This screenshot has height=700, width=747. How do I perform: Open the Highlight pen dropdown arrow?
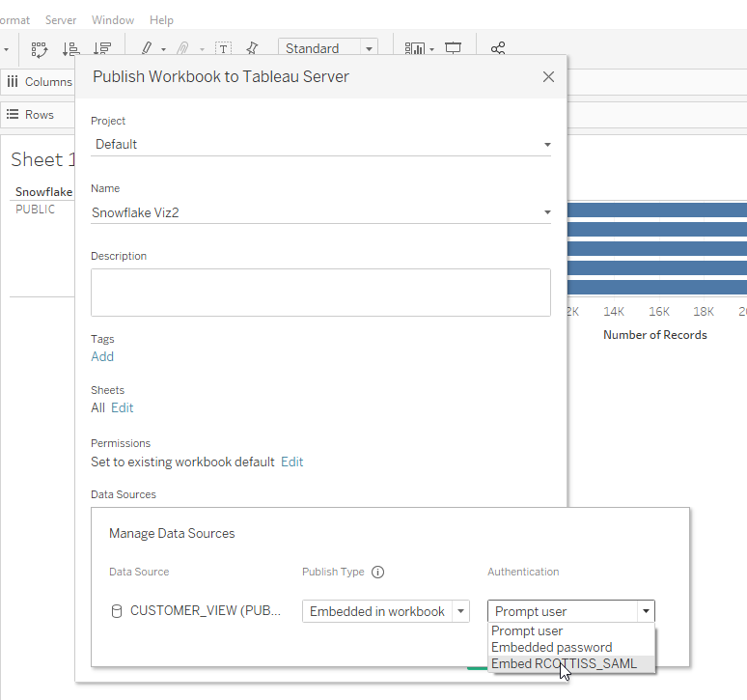tap(163, 49)
